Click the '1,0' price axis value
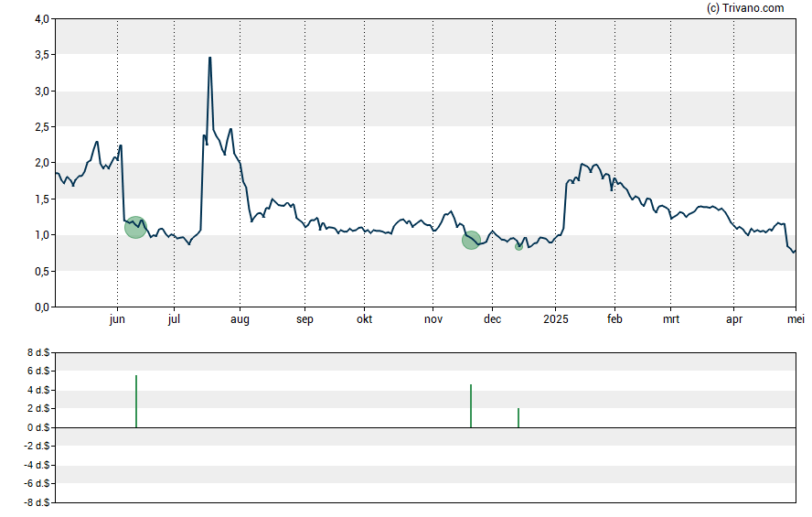This screenshot has width=812, height=517. [x=42, y=235]
